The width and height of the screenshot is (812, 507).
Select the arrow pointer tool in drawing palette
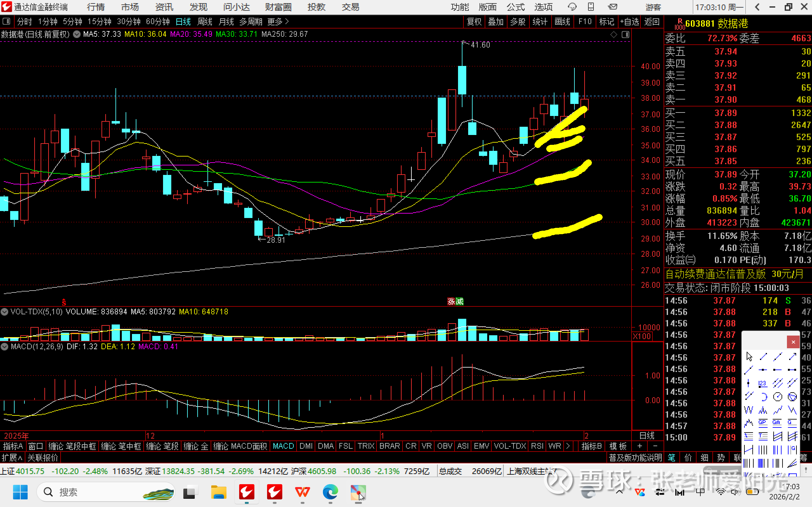749,356
